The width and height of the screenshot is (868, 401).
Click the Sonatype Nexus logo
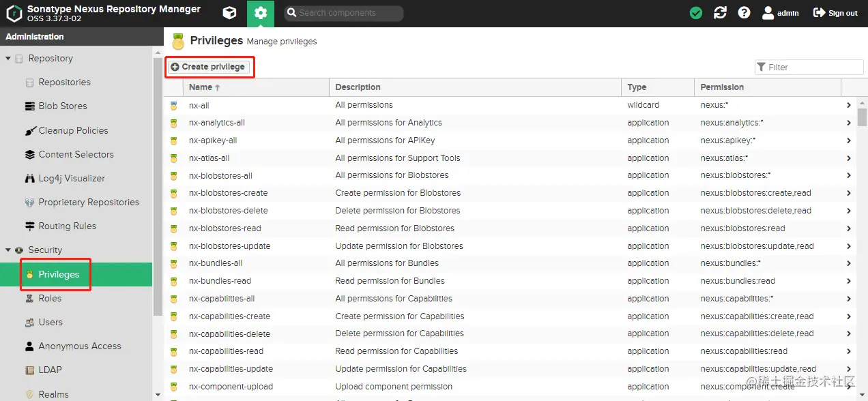pyautogui.click(x=14, y=13)
